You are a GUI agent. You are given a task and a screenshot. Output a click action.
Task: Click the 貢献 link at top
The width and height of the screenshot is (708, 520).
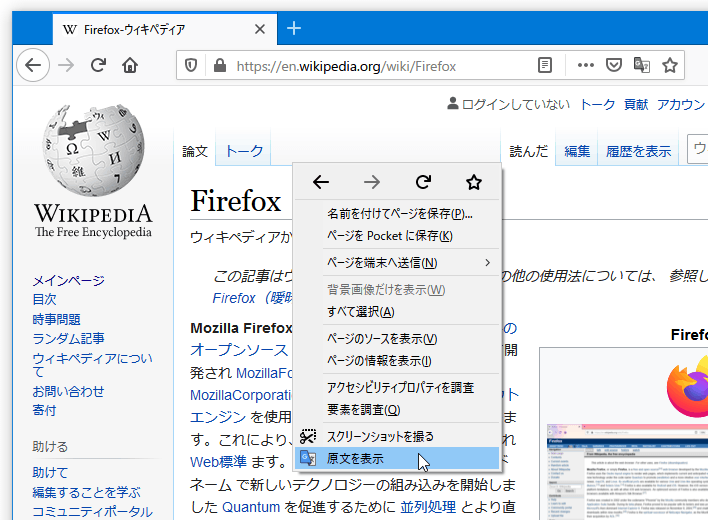[x=636, y=105]
